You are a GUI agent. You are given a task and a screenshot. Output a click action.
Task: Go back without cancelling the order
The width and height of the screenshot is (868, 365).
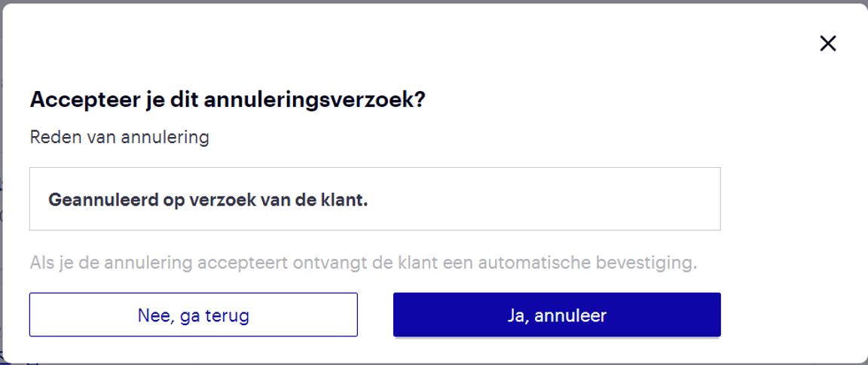(x=194, y=315)
